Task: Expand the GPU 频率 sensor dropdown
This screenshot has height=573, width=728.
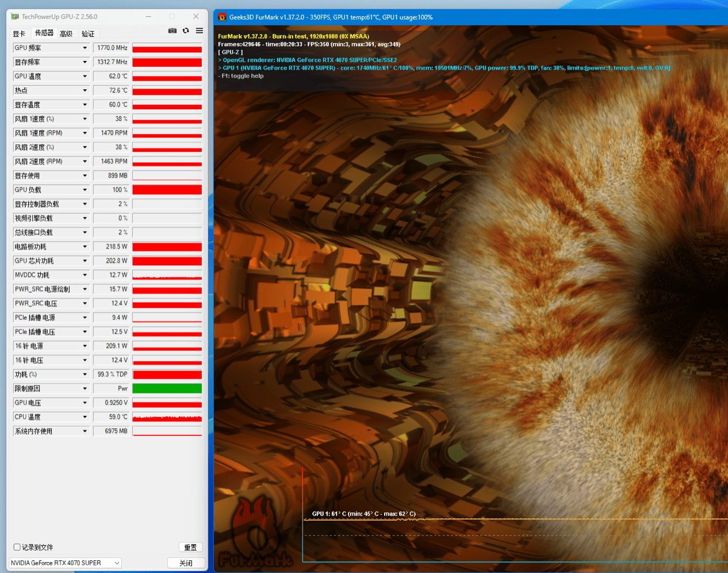Action: coord(85,48)
